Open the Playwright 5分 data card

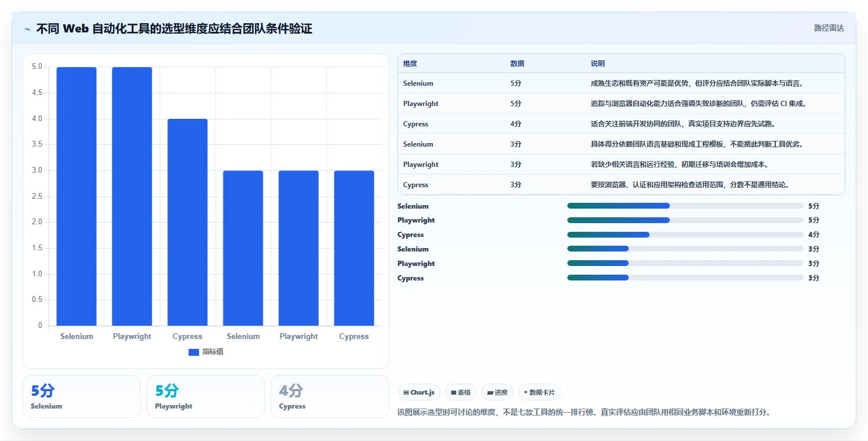[206, 396]
